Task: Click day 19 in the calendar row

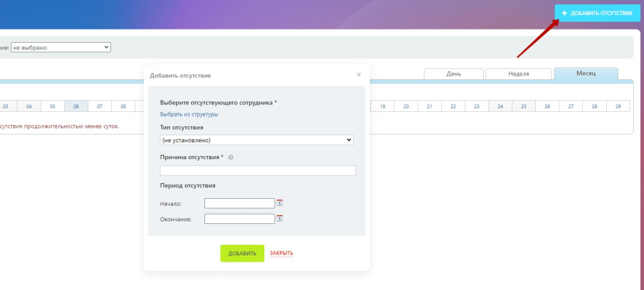Action: [x=382, y=106]
